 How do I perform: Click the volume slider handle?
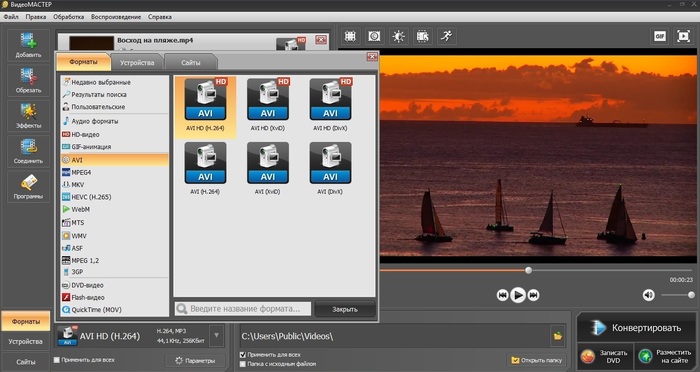pyautogui.click(x=692, y=295)
